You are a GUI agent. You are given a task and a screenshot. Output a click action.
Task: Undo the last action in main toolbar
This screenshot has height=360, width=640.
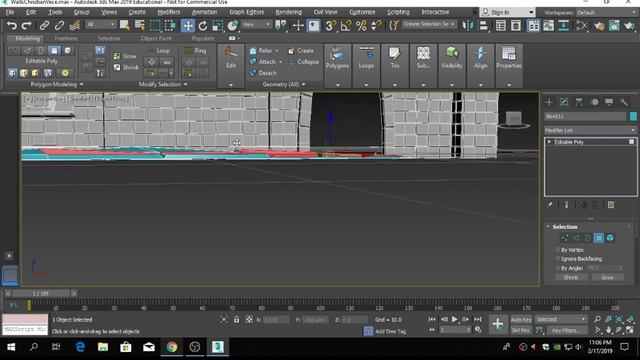(11, 26)
